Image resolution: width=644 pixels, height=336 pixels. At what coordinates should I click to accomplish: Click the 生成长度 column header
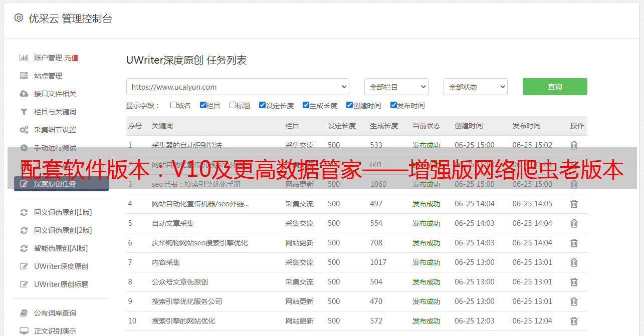(384, 126)
